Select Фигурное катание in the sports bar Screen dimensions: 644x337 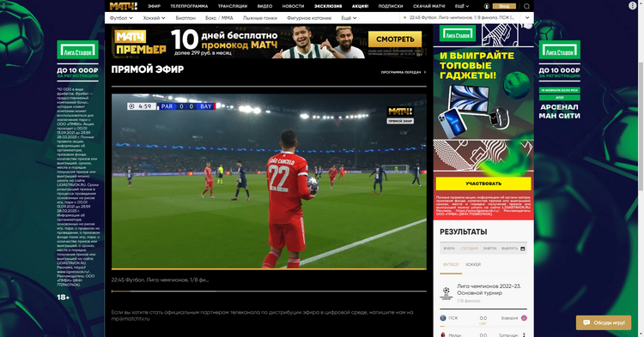tap(309, 18)
